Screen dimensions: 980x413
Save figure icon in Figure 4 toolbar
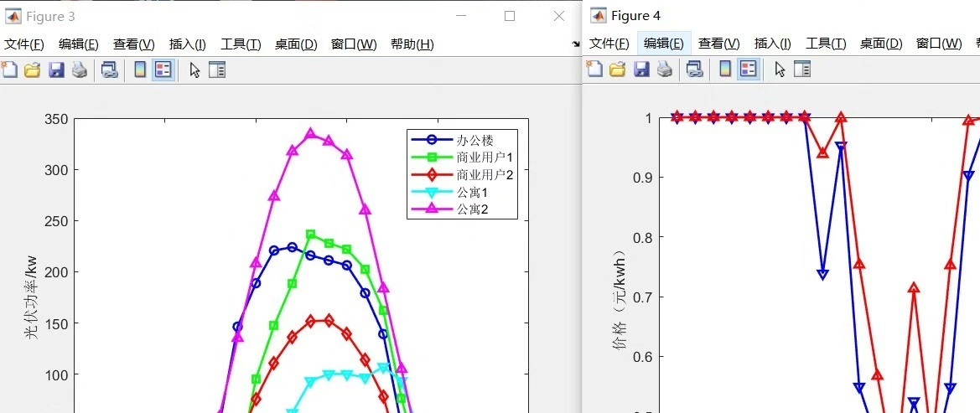[641, 69]
